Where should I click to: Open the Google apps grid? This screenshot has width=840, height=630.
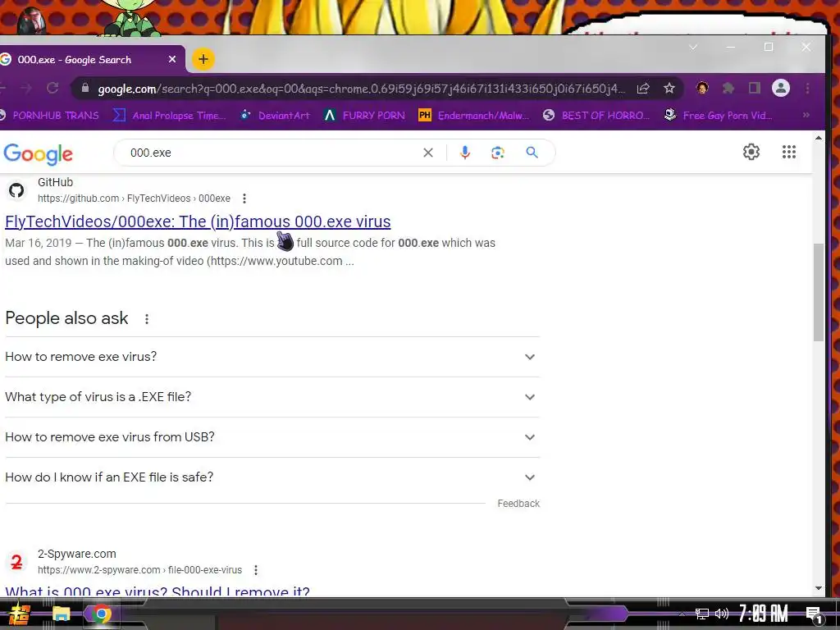(x=789, y=152)
